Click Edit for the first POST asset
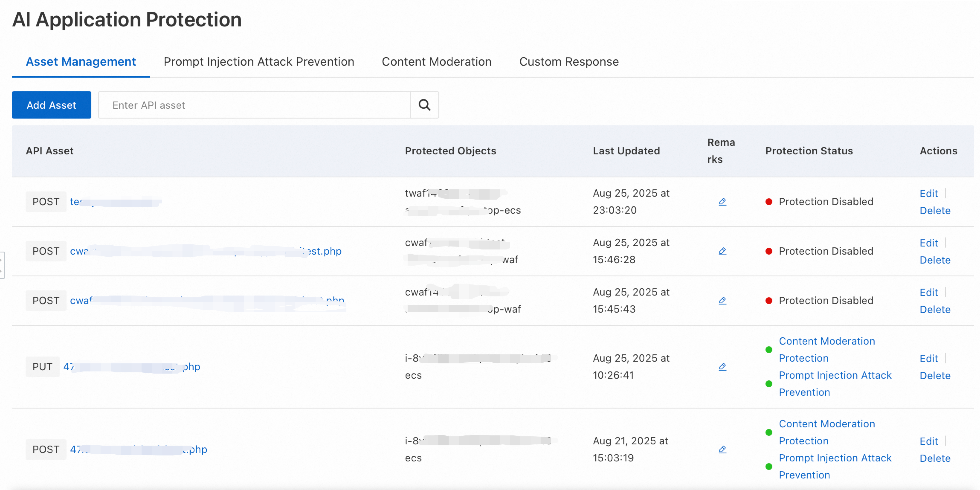Screen dimensions: 980x490 coord(928,193)
